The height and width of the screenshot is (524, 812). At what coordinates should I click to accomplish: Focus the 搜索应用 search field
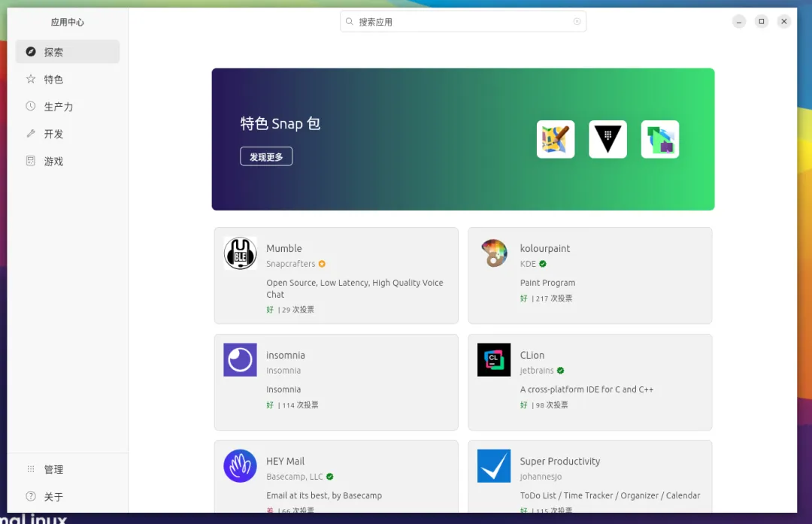pyautogui.click(x=463, y=22)
